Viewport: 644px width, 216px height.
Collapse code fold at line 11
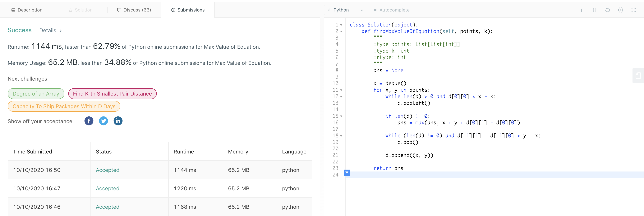tap(341, 90)
